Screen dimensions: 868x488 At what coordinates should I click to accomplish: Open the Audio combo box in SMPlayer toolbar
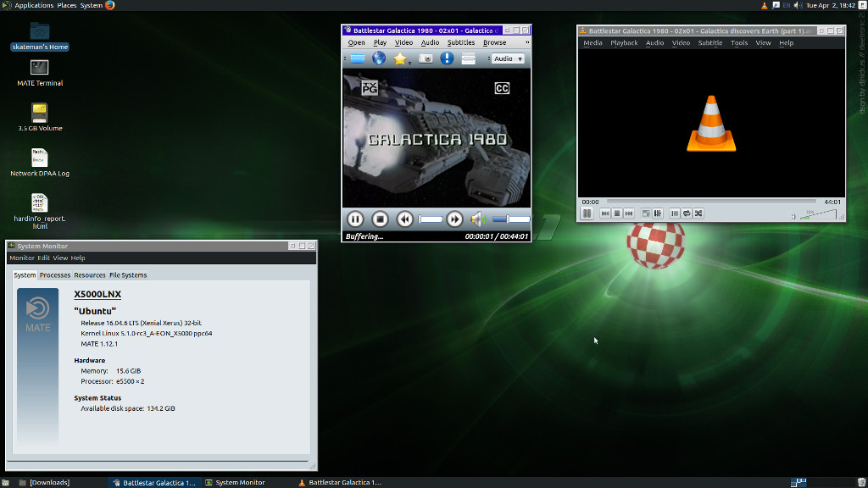[508, 58]
